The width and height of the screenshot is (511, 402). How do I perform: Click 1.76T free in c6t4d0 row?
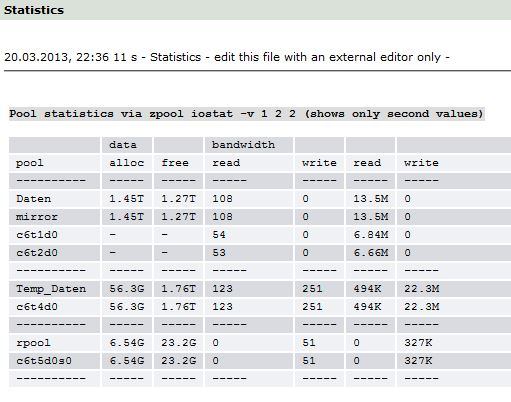pos(178,307)
